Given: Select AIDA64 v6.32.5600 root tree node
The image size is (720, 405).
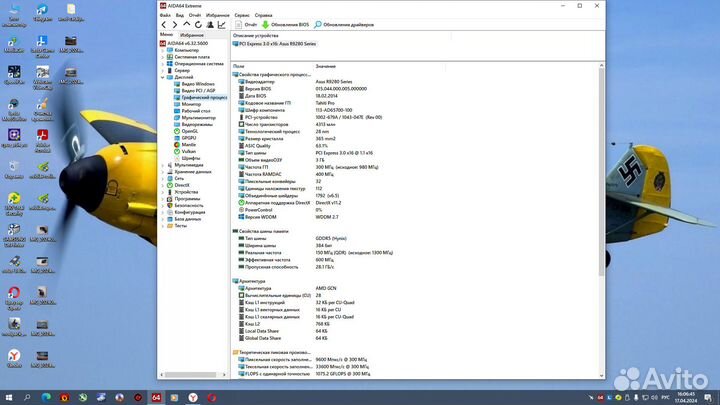Looking at the screenshot, I should tap(184, 43).
